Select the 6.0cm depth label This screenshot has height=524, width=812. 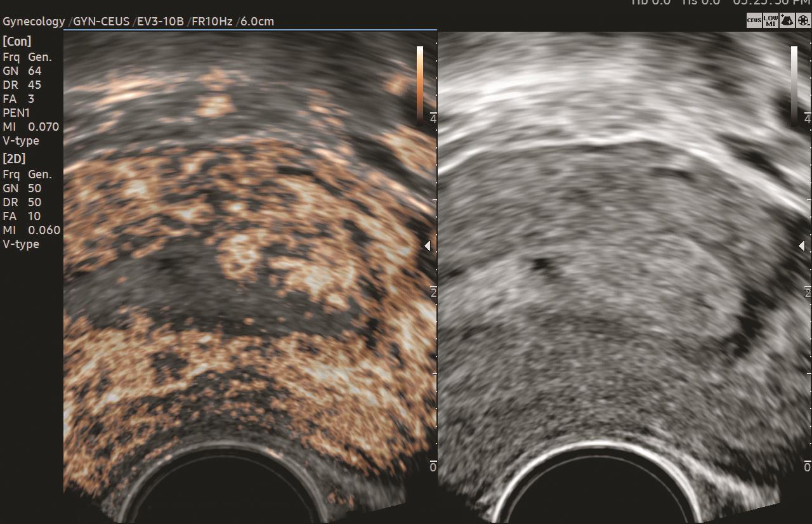(x=257, y=22)
